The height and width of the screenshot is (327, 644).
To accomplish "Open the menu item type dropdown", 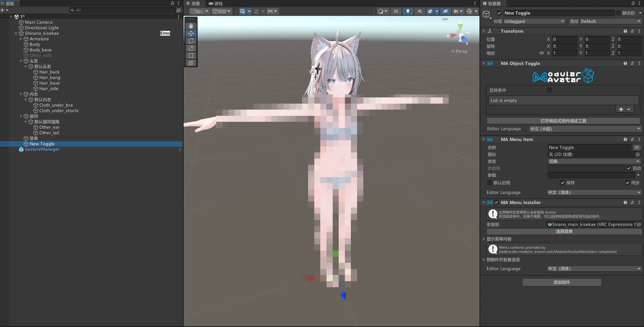I will point(594,161).
